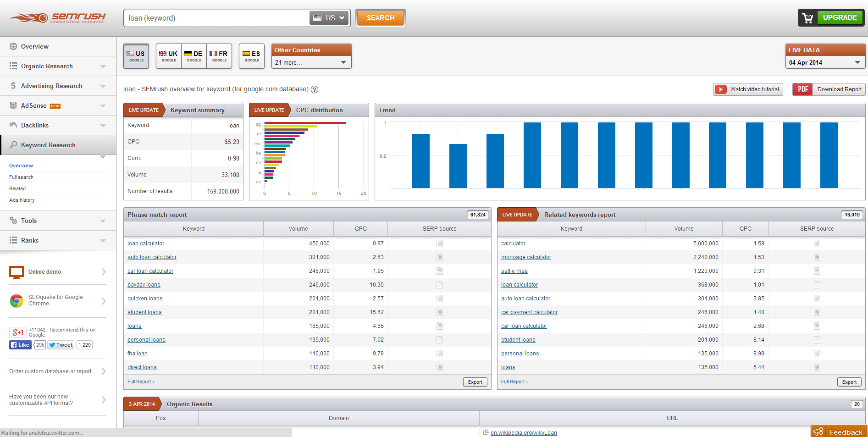
Task: Open Related under Keyword Research
Action: 17,188
